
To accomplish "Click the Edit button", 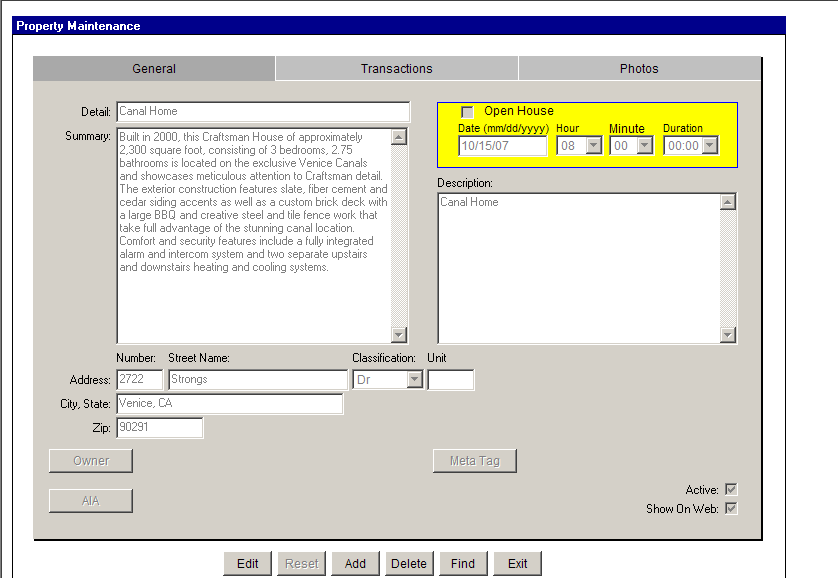I will point(248,563).
